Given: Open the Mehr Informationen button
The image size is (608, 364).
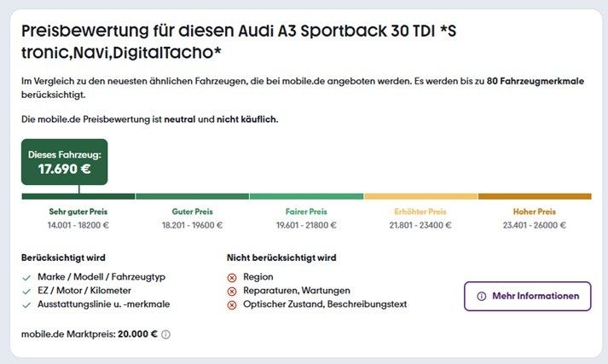Looking at the screenshot, I should pyautogui.click(x=527, y=296).
